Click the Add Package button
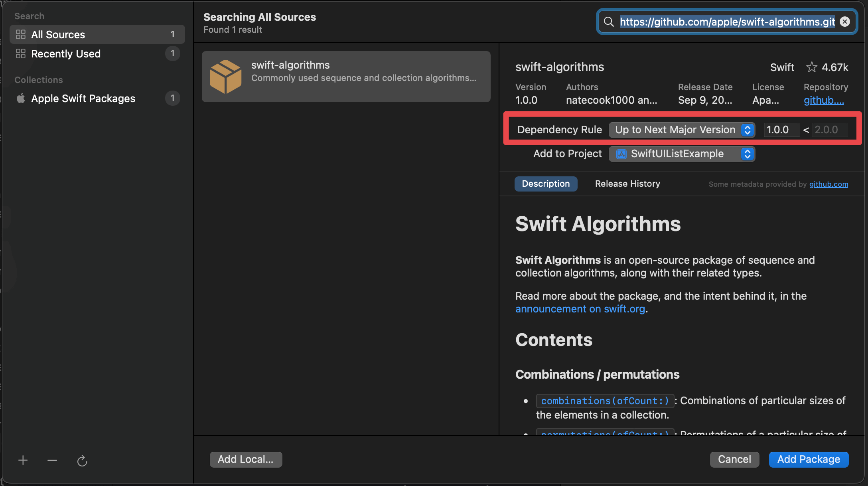Screen dimensions: 868x486 click(809, 459)
